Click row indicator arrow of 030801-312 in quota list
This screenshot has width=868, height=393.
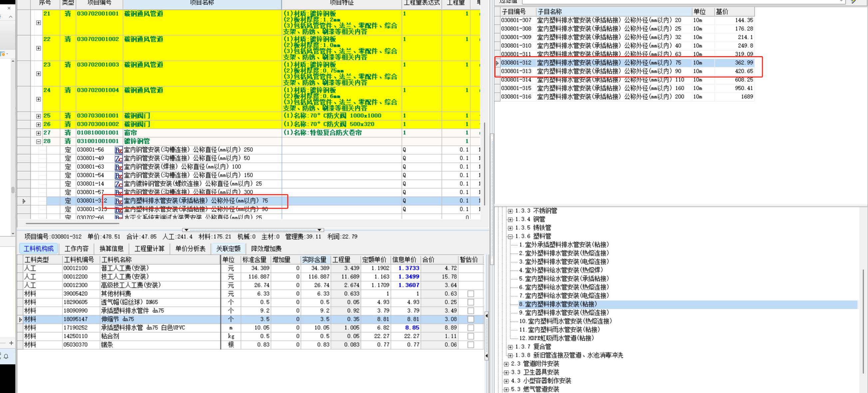click(x=497, y=63)
